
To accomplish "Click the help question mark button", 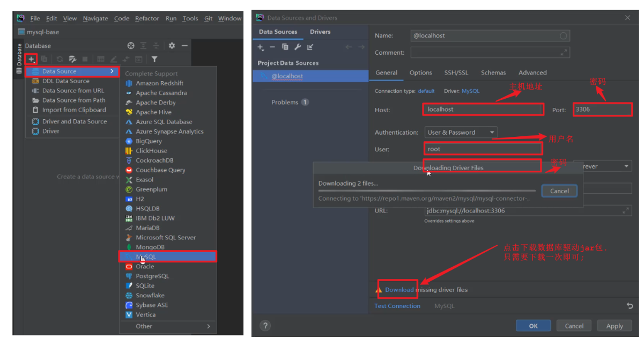I will point(265,326).
